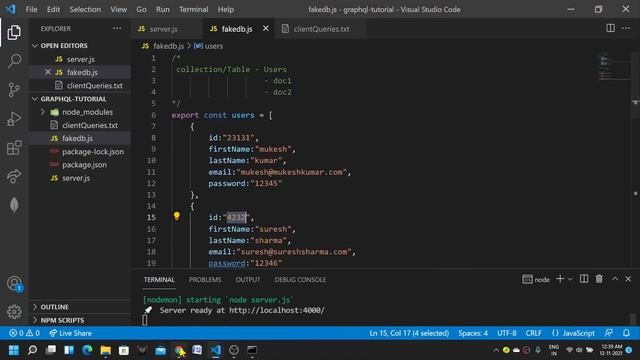Open the Source Control view

14,89
